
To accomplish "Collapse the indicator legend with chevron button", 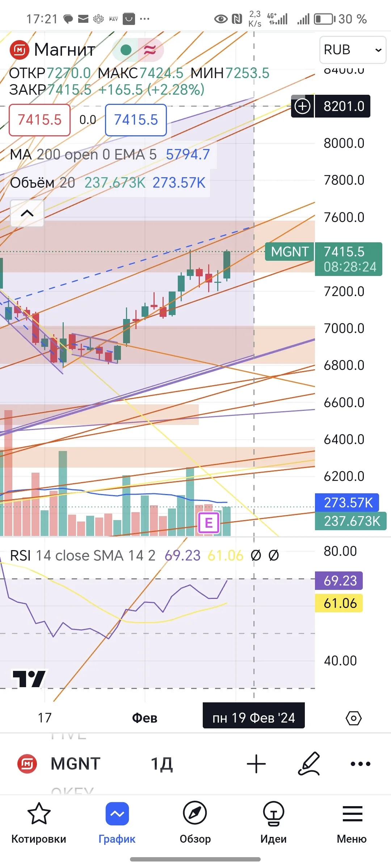I will click(27, 213).
